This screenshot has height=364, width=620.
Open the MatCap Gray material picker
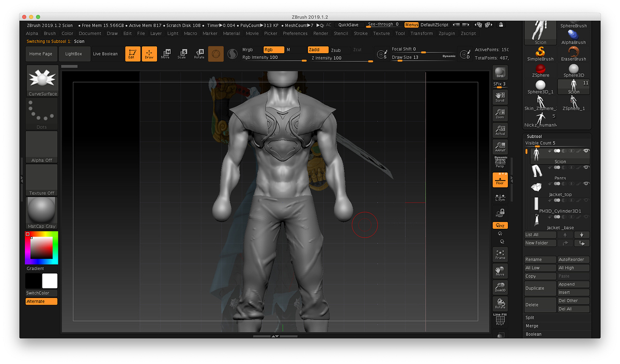[42, 213]
